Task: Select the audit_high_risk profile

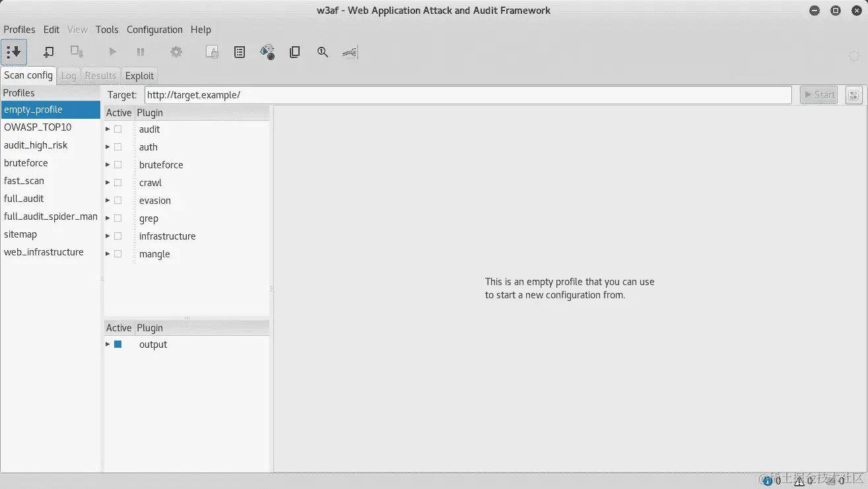Action: [50, 145]
